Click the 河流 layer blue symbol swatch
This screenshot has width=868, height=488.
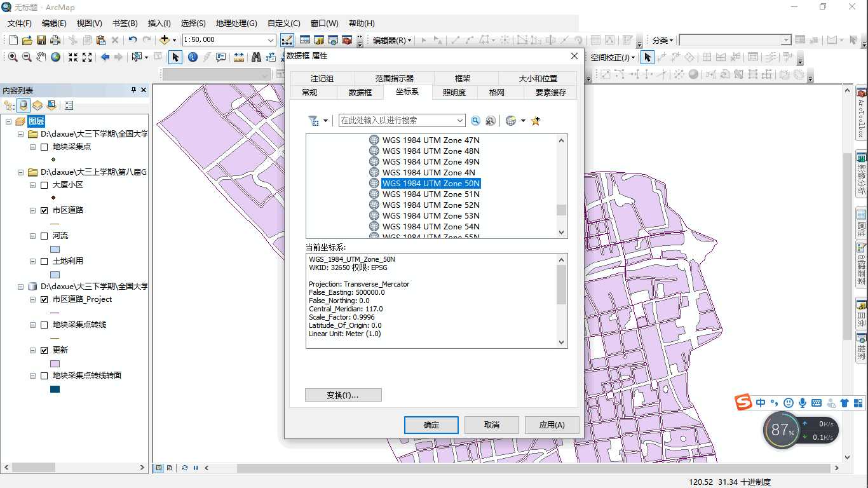[x=55, y=250]
